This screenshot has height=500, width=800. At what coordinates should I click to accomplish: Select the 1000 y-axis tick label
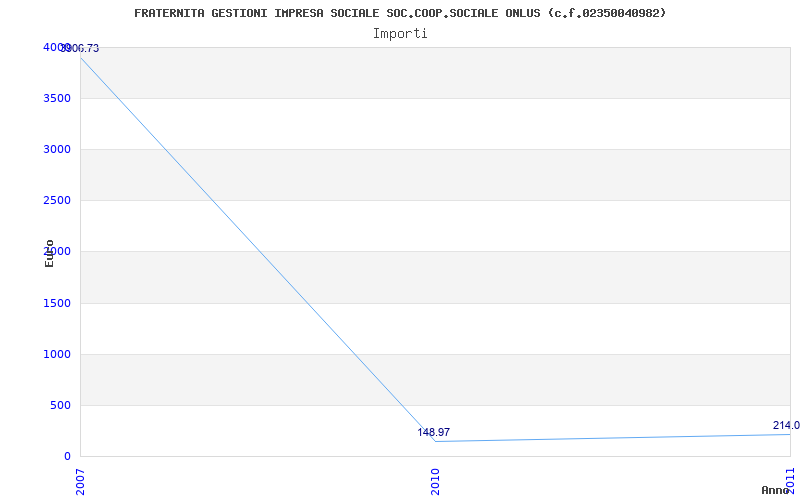pyautogui.click(x=57, y=354)
